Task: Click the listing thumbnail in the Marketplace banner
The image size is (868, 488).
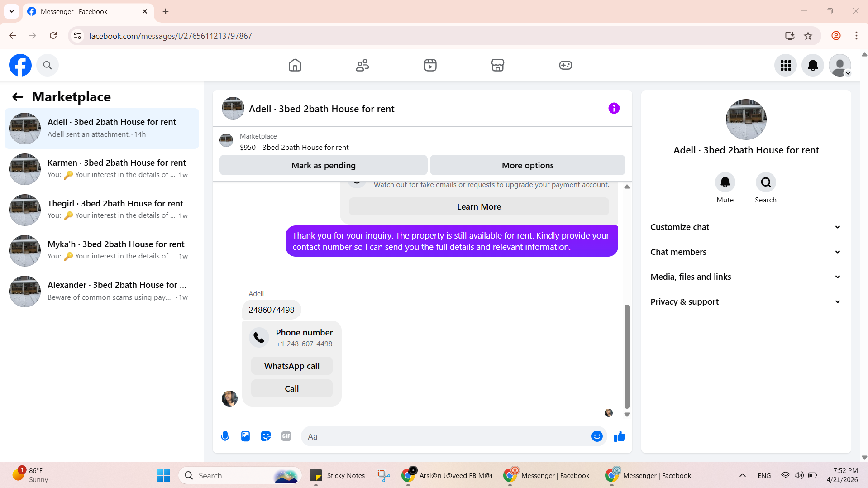Action: pos(226,140)
